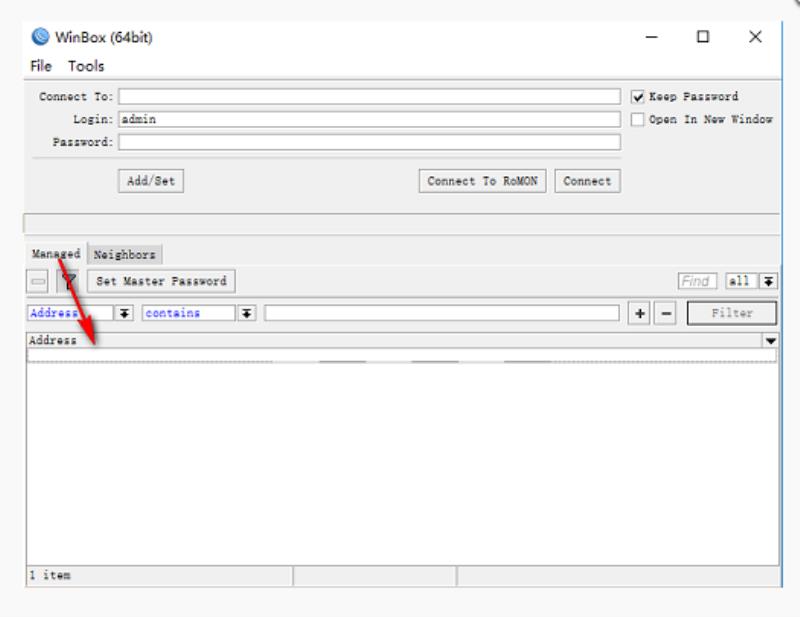Viewport: 800px width, 617px height.
Task: Apply filter with the Filter button
Action: 732,313
